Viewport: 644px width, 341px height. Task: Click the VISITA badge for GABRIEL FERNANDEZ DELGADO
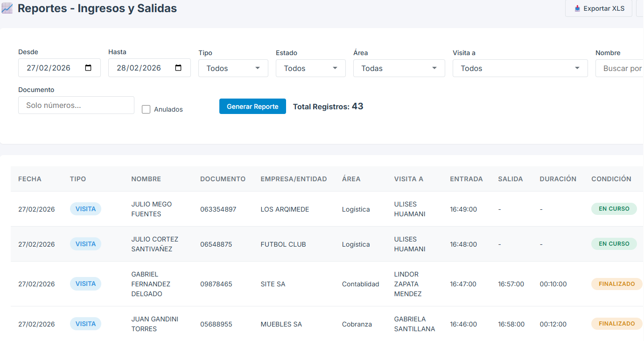coord(85,284)
